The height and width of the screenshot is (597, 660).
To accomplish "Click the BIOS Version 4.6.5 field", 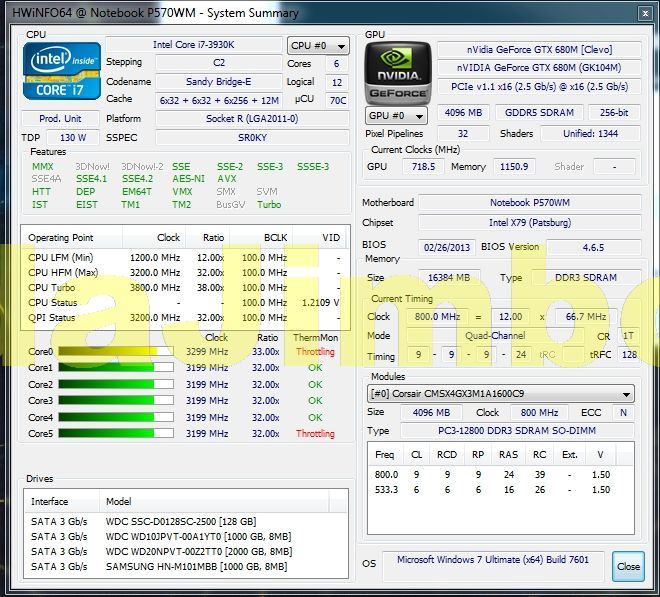I will (593, 247).
